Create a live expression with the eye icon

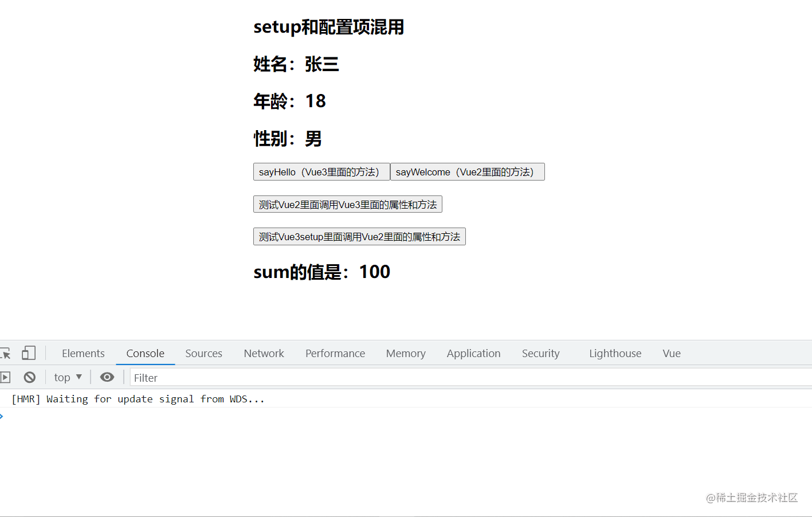pyautogui.click(x=107, y=377)
